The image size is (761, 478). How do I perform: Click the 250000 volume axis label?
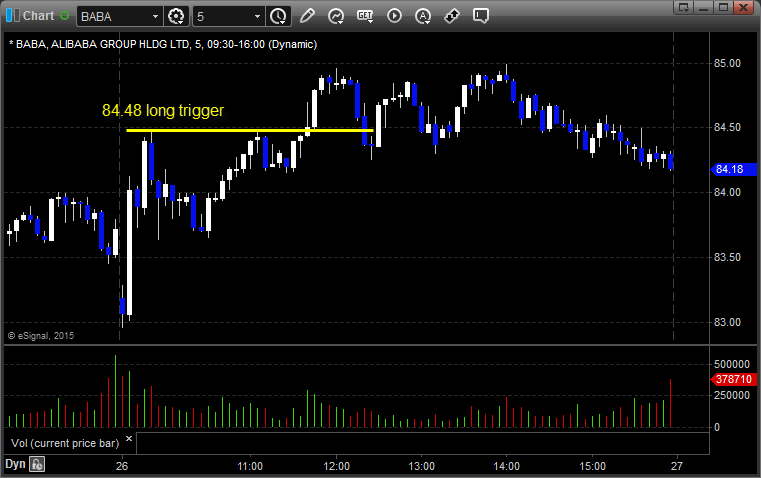732,396
